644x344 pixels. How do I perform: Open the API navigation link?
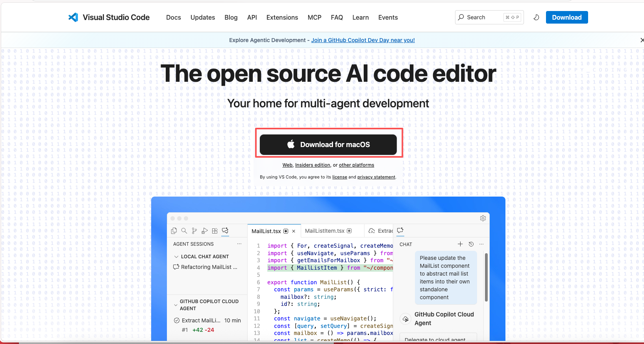252,17
